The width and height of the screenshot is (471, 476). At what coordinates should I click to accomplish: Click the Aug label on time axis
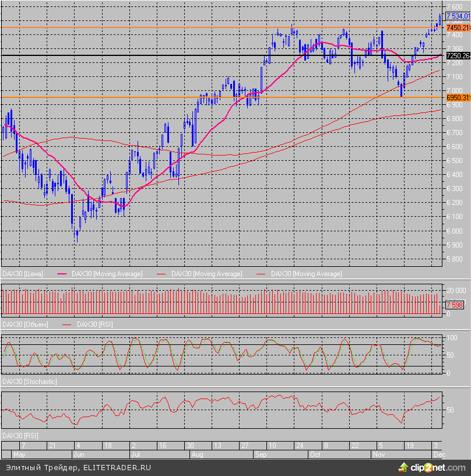(x=198, y=453)
